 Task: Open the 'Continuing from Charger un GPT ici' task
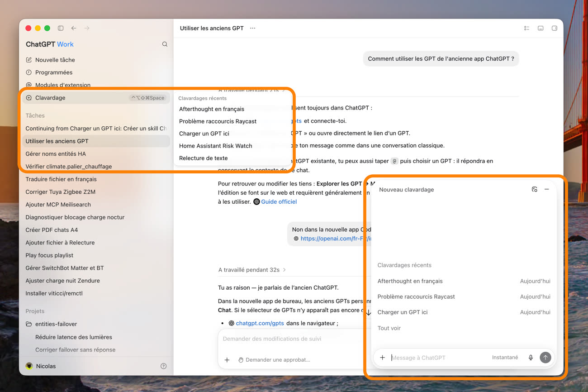coord(96,129)
